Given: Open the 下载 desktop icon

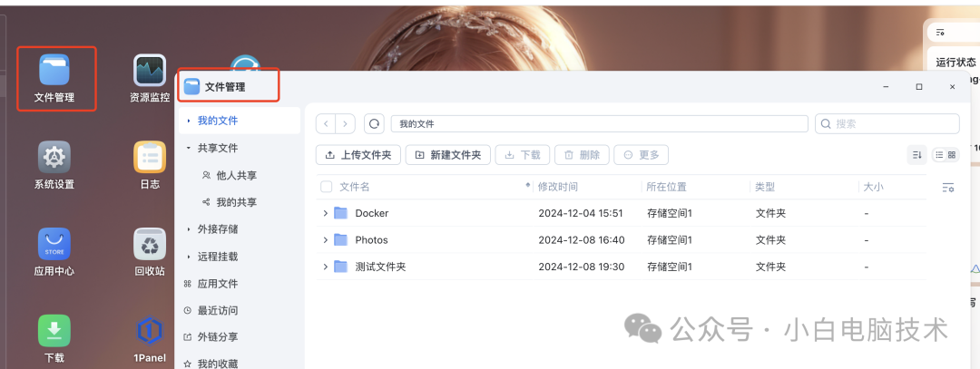Looking at the screenshot, I should (x=54, y=330).
